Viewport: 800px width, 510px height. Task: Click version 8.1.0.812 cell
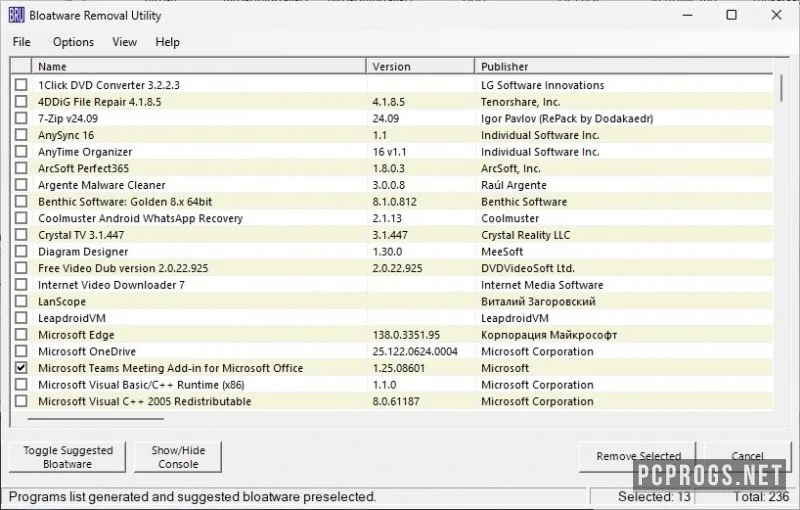point(394,202)
